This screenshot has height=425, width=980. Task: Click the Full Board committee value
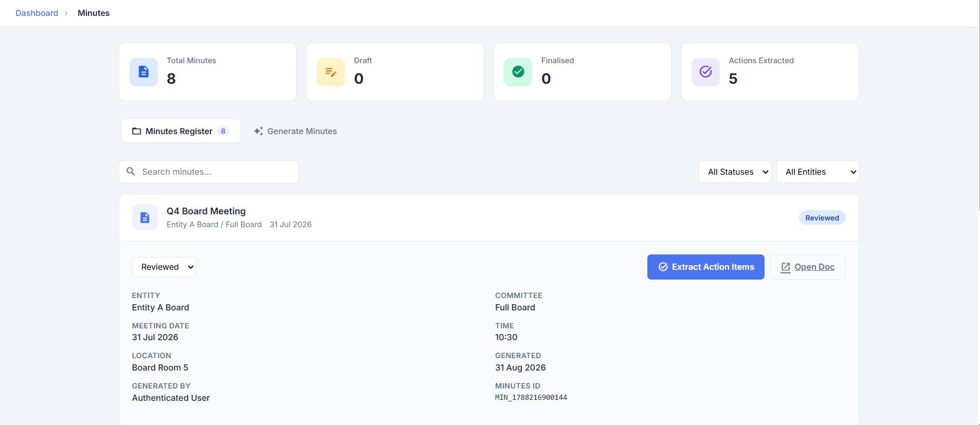click(x=515, y=307)
